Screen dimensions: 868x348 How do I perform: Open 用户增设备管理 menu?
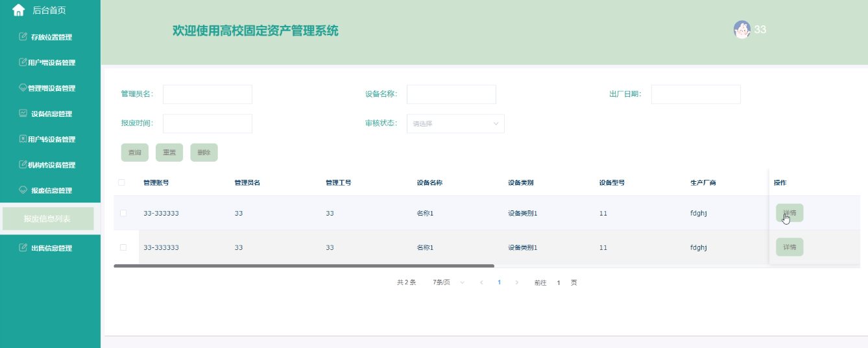50,62
